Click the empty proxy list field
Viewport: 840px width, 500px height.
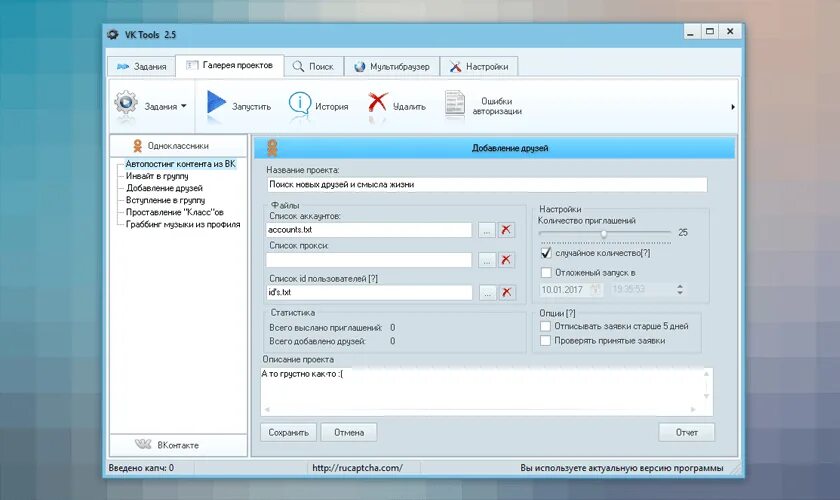coord(369,260)
